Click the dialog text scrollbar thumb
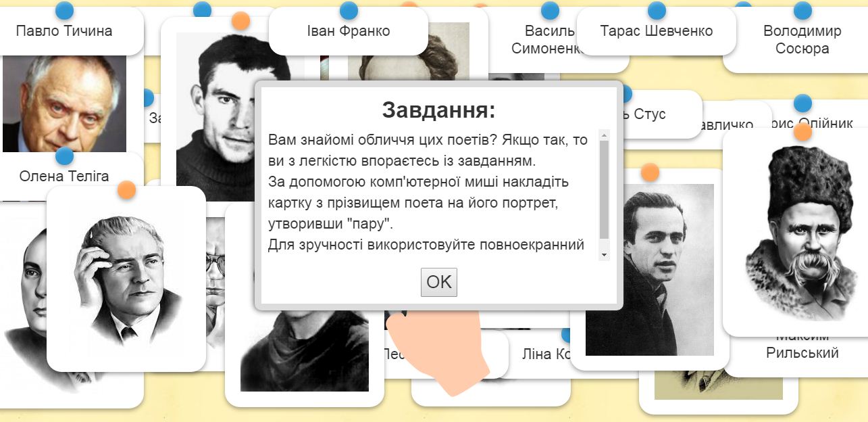 click(605, 189)
